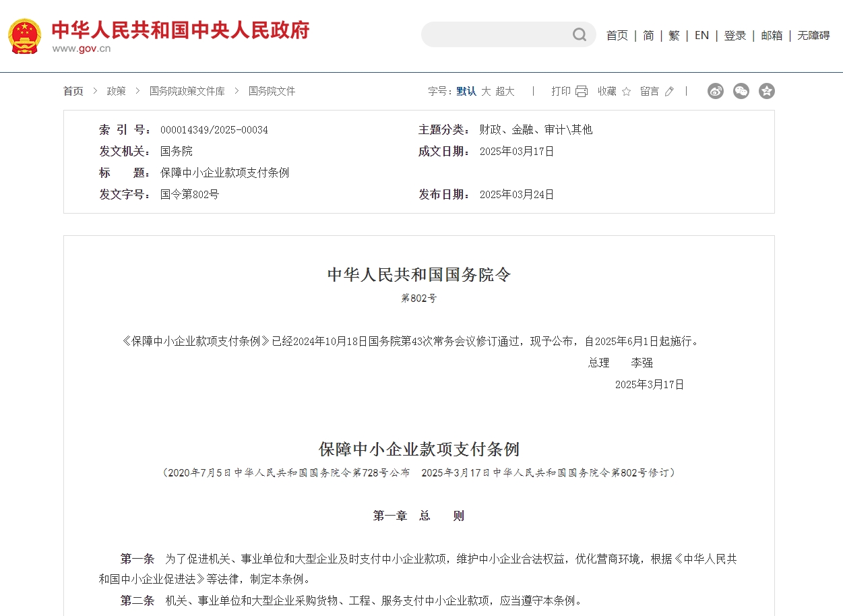Click the star icon beside 收藏 to favorite

pos(627,91)
